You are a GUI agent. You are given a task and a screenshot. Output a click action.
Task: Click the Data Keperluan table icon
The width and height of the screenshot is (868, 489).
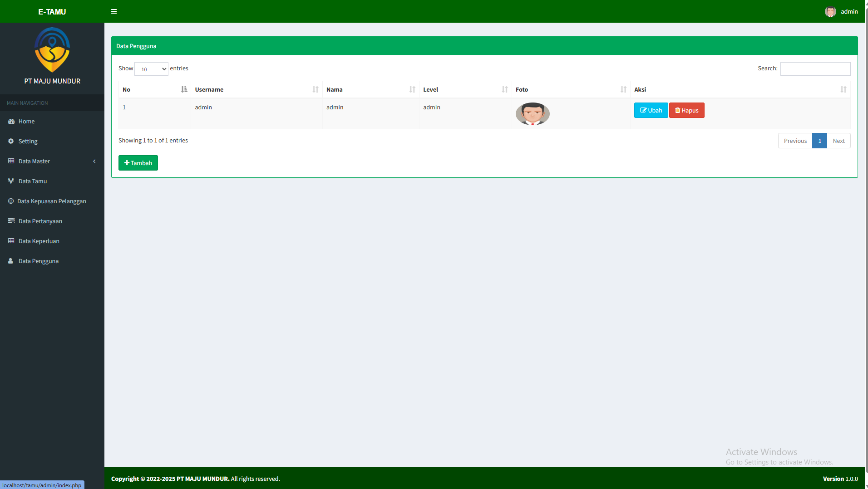pos(11,241)
